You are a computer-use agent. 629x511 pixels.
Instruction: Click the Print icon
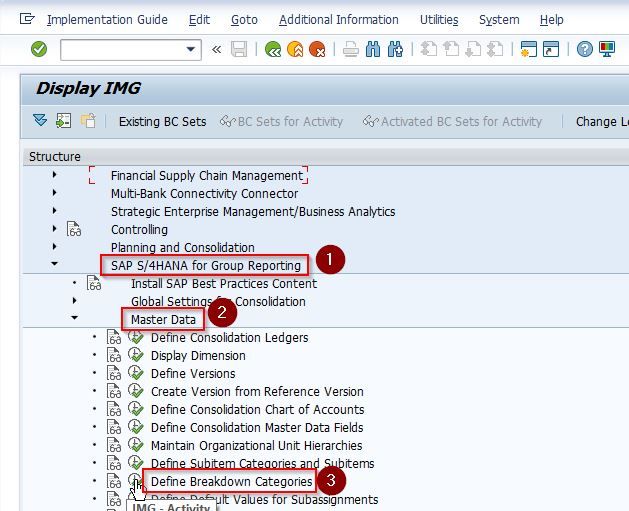point(351,49)
